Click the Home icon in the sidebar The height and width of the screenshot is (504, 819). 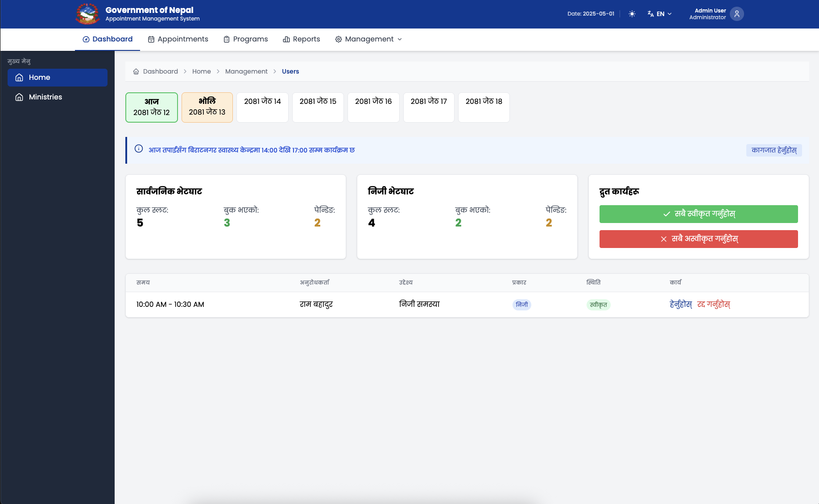coord(19,77)
